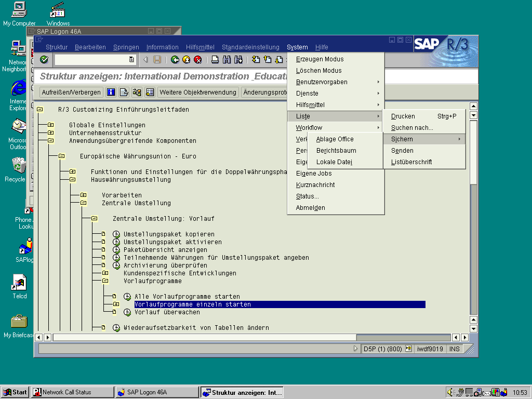
Task: Expand the Globale Einstellungen node
Action: [x=50, y=125]
